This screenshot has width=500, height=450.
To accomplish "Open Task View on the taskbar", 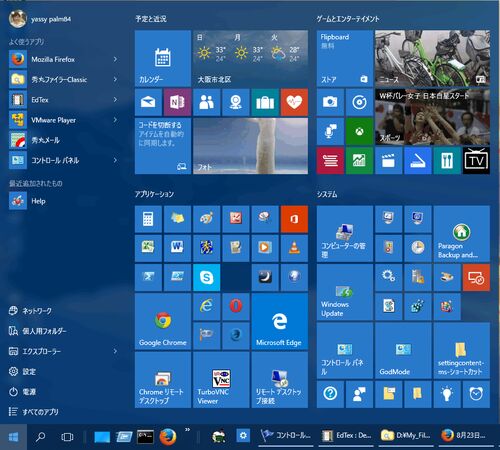I will coord(67,437).
